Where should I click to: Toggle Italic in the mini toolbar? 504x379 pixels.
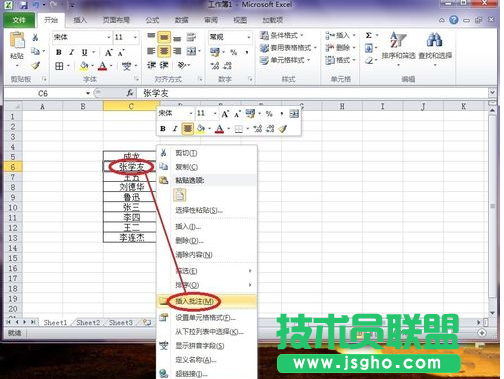(175, 129)
